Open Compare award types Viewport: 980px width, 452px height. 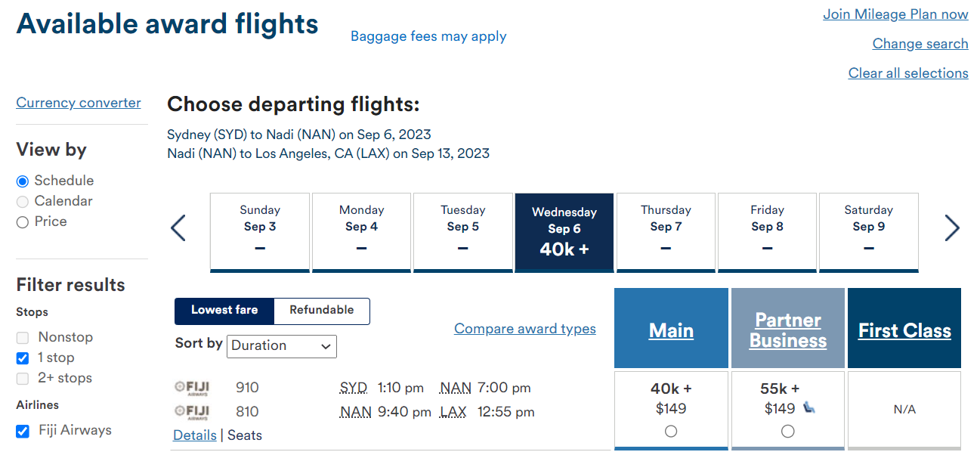pyautogui.click(x=524, y=328)
